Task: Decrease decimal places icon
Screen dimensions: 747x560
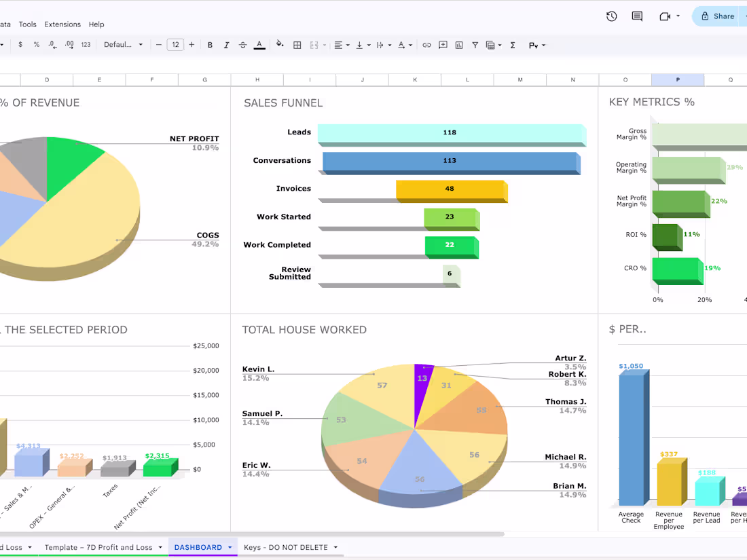Action: 52,45
